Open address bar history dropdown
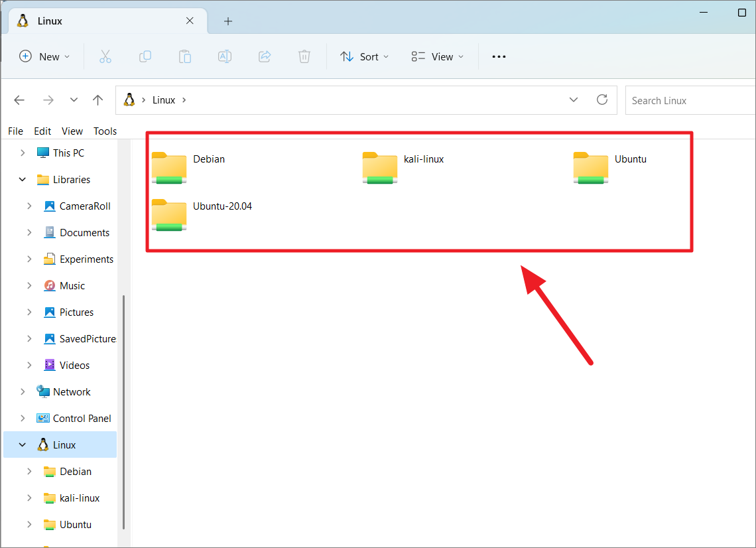Viewport: 756px width, 548px height. point(573,100)
